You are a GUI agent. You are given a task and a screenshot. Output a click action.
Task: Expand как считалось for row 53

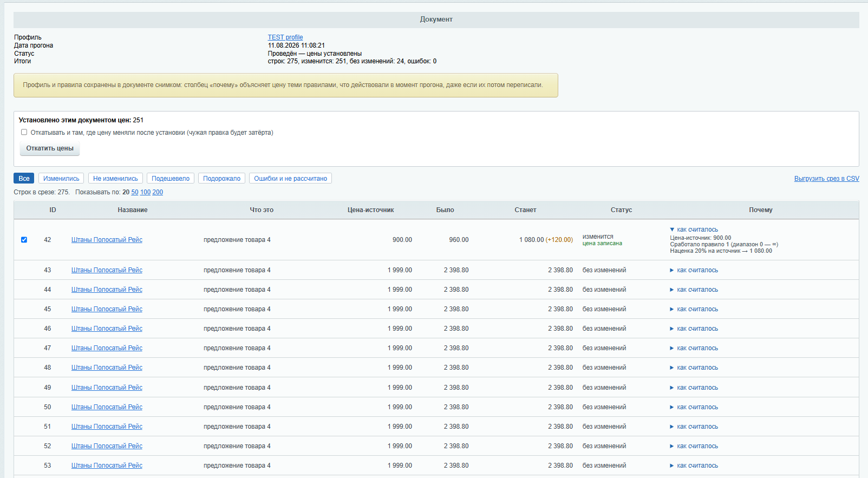tap(694, 466)
